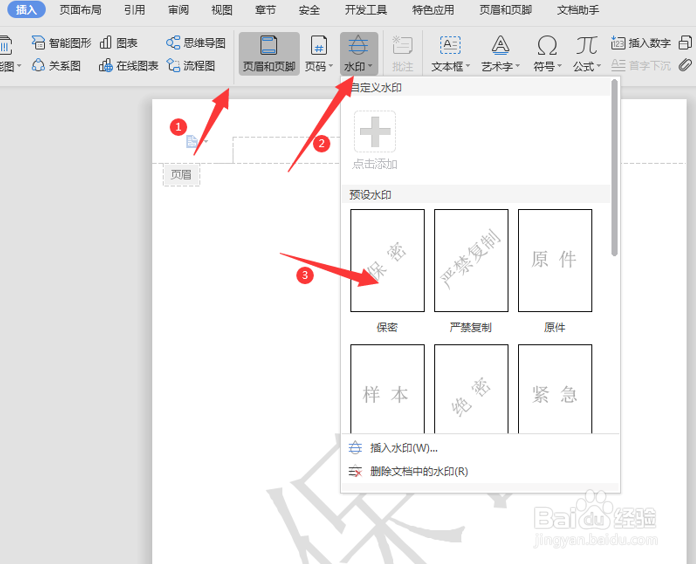Screen dimensions: 696x564
Task: Insert an 在线图表 online chart
Action: [x=129, y=66]
